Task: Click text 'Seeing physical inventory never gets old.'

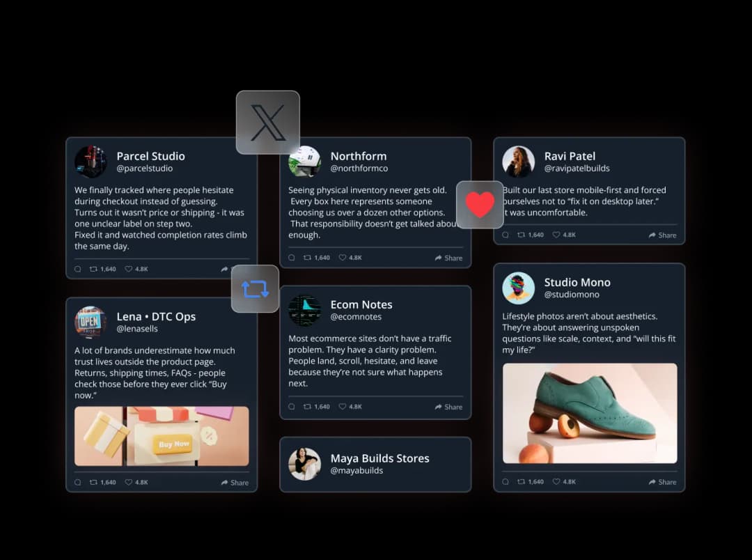Action: [x=368, y=190]
